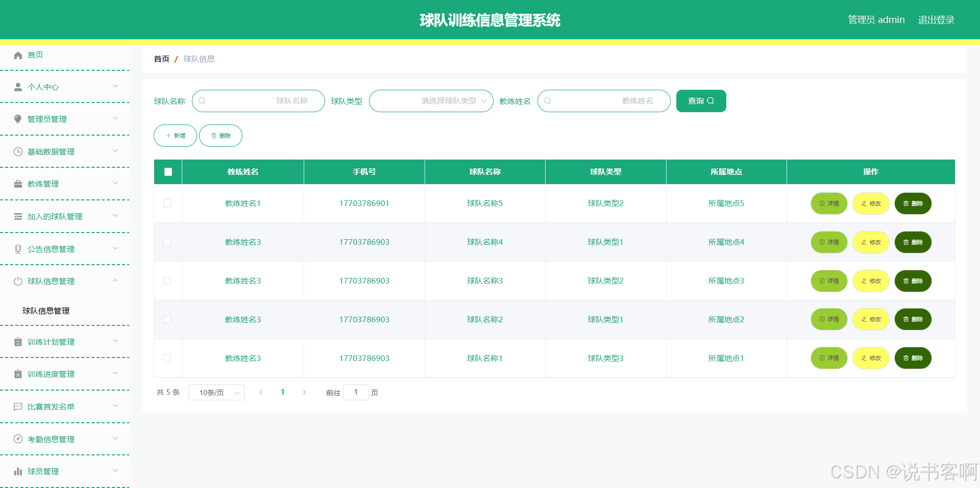Focus the go-to page number input
The image size is (980, 488).
tap(356, 393)
